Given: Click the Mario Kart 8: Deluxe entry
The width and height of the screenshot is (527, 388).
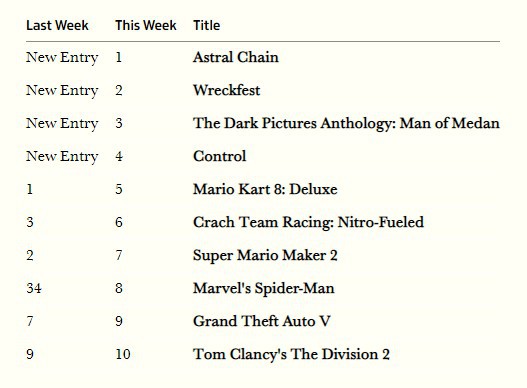Looking at the screenshot, I should point(265,189).
